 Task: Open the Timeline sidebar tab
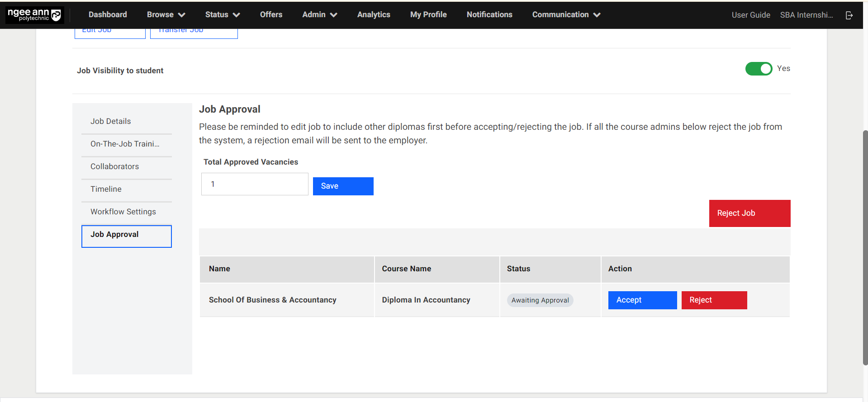pyautogui.click(x=106, y=189)
